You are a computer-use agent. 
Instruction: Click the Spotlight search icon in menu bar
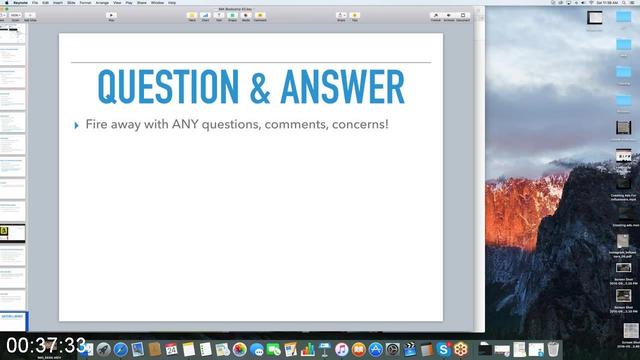point(624,2)
